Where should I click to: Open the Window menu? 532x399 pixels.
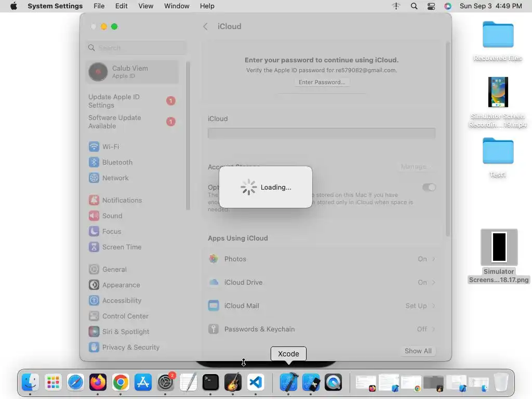click(x=177, y=6)
